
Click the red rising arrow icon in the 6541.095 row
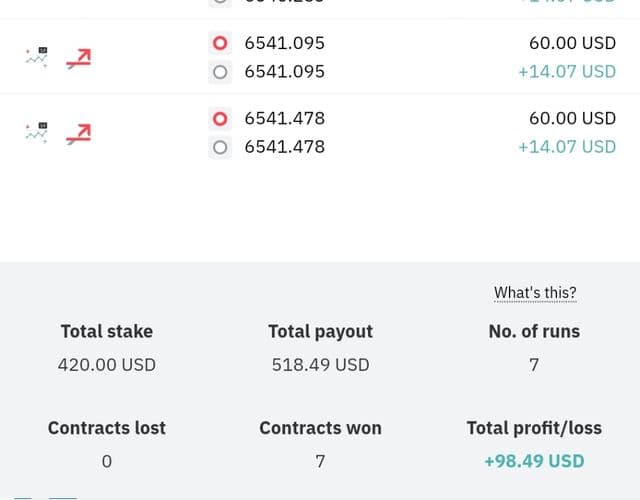(79, 58)
